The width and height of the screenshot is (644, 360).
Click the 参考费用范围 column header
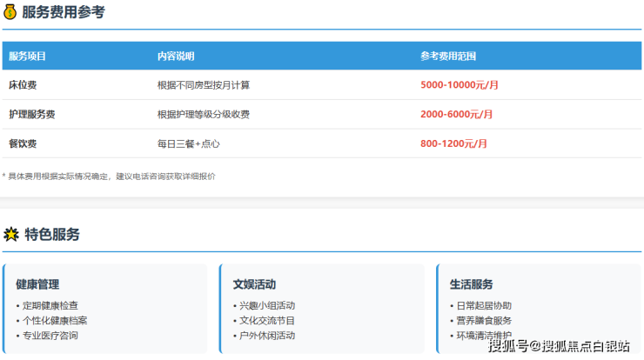[x=447, y=57]
